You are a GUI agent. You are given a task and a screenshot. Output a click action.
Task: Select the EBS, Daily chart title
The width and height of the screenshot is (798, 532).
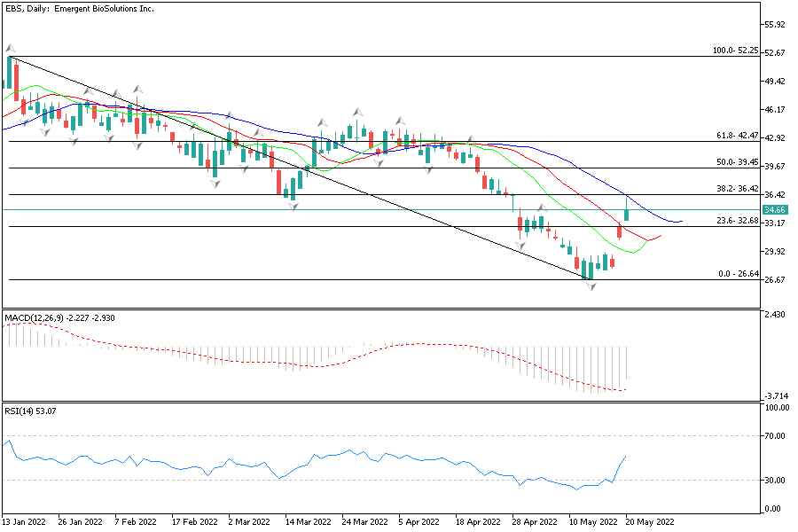[78, 9]
